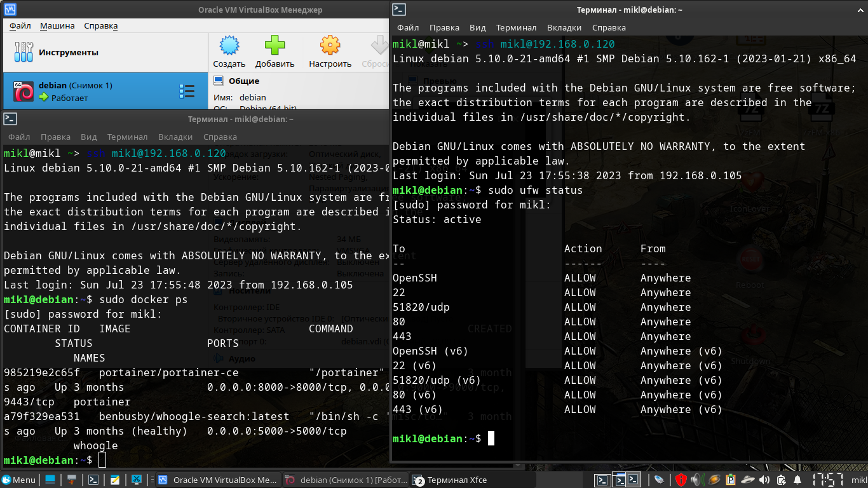Select the debian virtual machine entry
The height and width of the screenshot is (488, 868).
pyautogui.click(x=75, y=91)
